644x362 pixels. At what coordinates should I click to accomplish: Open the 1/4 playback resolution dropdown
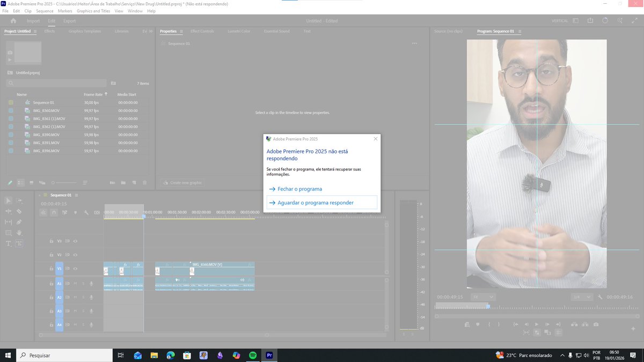pos(581,297)
